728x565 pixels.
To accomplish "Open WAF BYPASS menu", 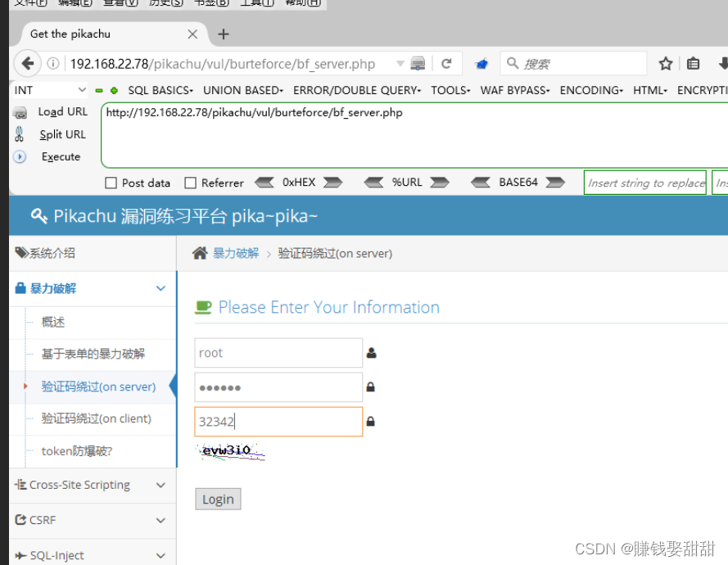I will tap(515, 90).
